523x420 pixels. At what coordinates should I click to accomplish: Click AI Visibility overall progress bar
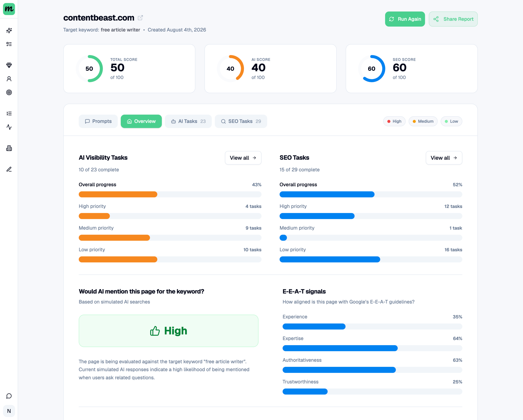tap(170, 194)
